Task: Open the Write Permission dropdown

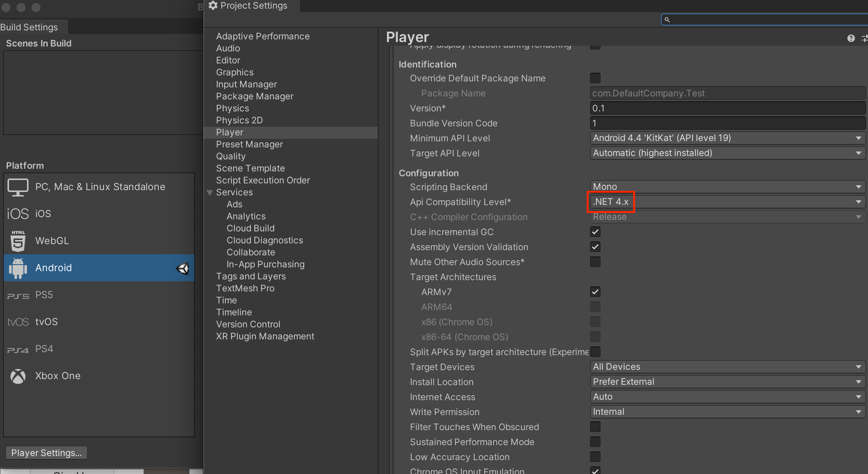Action: tap(727, 412)
